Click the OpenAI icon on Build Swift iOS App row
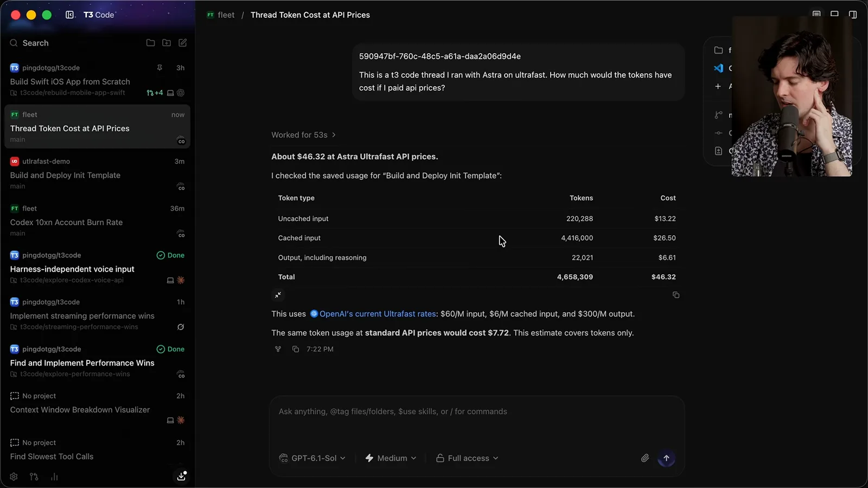The image size is (868, 488). point(181,93)
